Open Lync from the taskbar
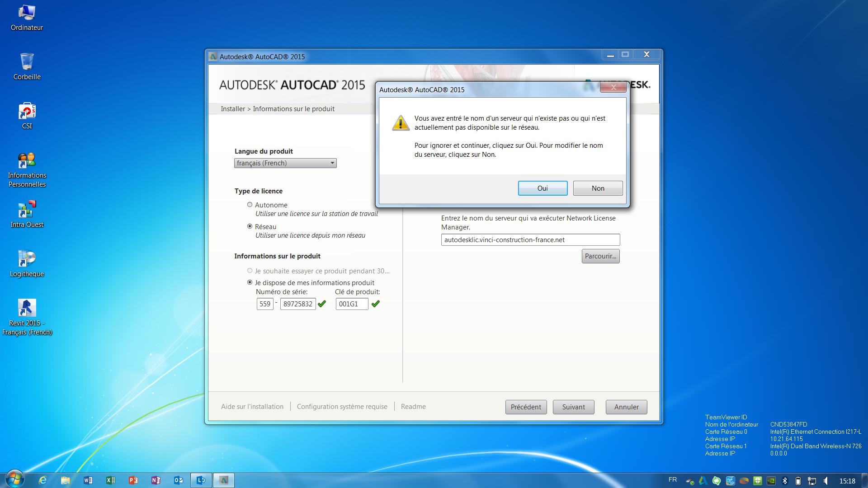The width and height of the screenshot is (868, 488). (201, 480)
